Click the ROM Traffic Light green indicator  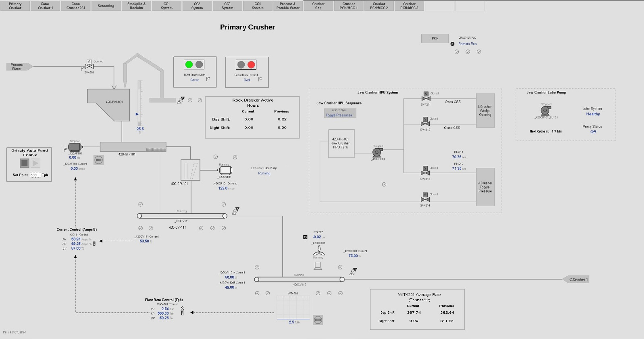189,65
